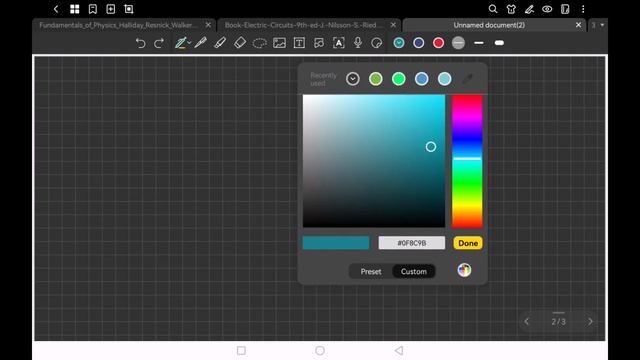Pick the light cyan recent color
640x360 pixels.
pos(444,79)
